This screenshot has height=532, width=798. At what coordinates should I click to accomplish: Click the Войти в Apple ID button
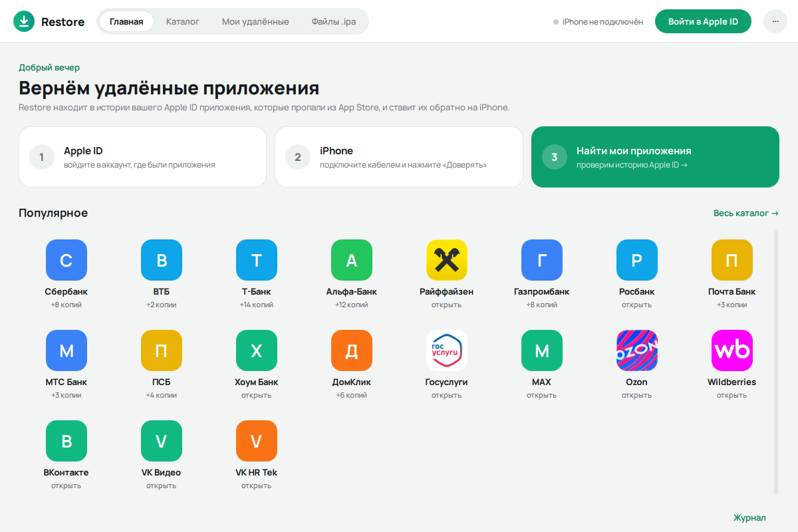(704, 21)
